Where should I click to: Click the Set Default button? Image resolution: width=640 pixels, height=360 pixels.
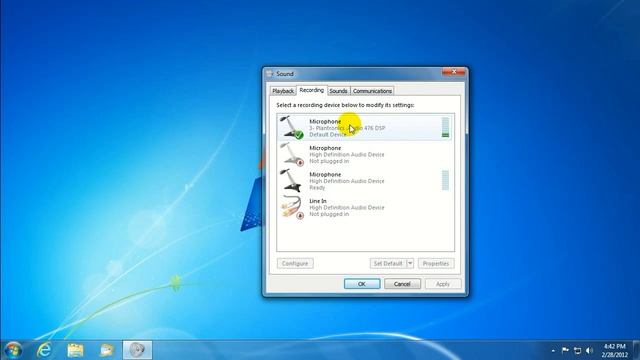388,264
